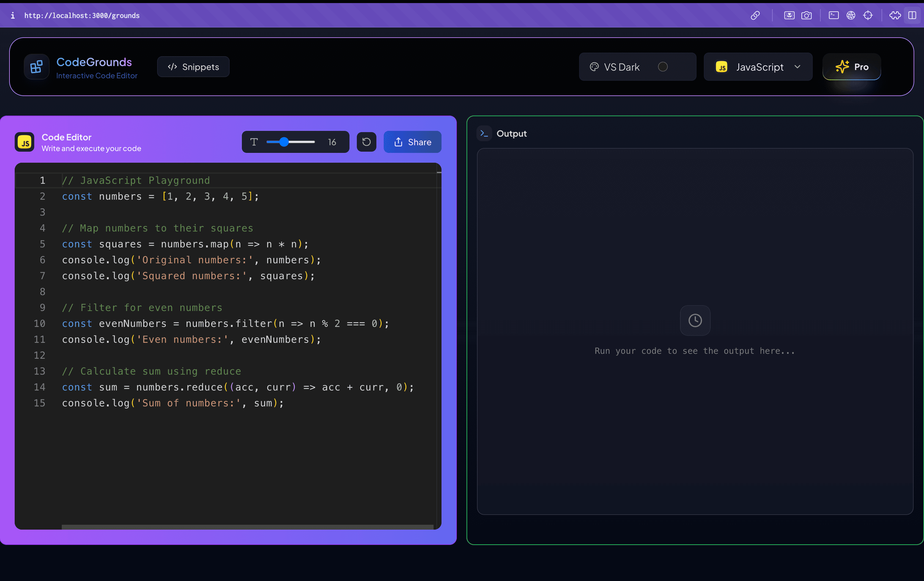
Task: Click the 'const squares = numbers.map' line
Action: pos(185,244)
